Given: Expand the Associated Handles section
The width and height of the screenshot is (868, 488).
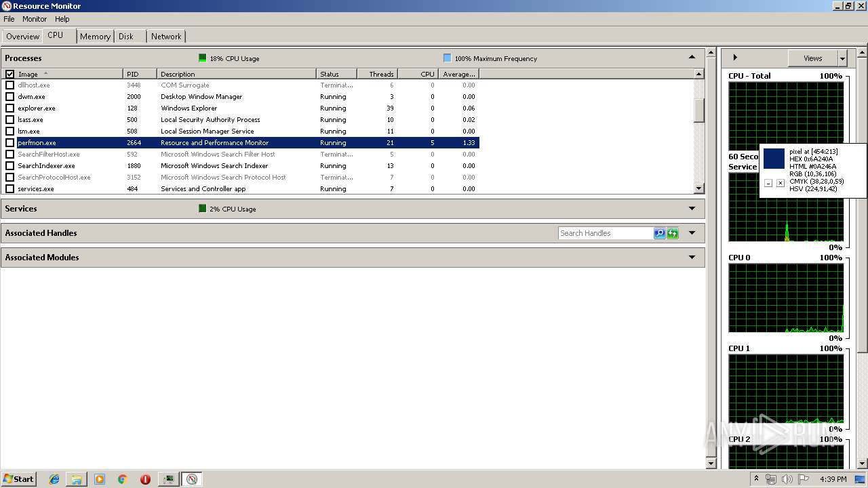Looking at the screenshot, I should pyautogui.click(x=692, y=233).
